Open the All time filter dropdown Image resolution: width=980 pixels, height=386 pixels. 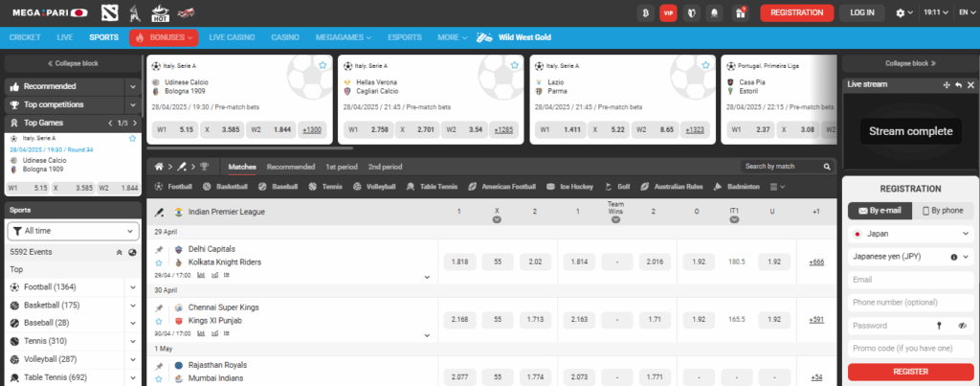73,231
